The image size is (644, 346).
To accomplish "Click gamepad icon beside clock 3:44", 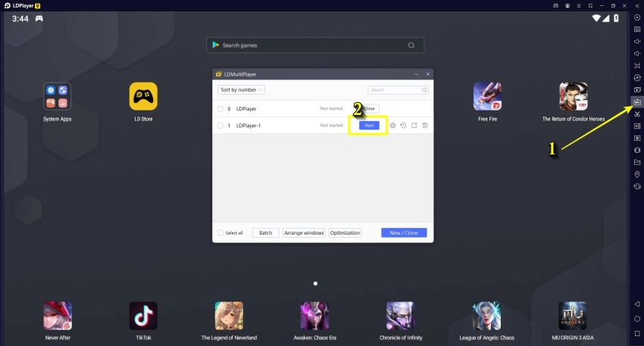I will click(x=39, y=18).
